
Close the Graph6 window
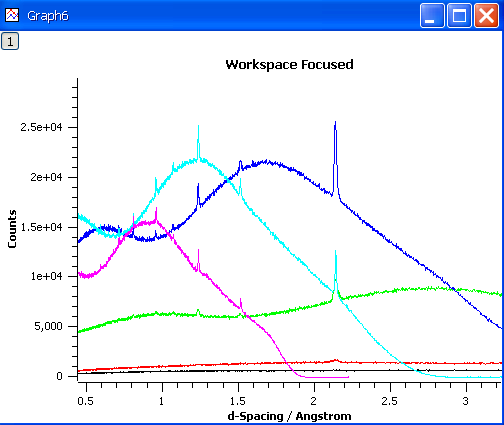[486, 15]
